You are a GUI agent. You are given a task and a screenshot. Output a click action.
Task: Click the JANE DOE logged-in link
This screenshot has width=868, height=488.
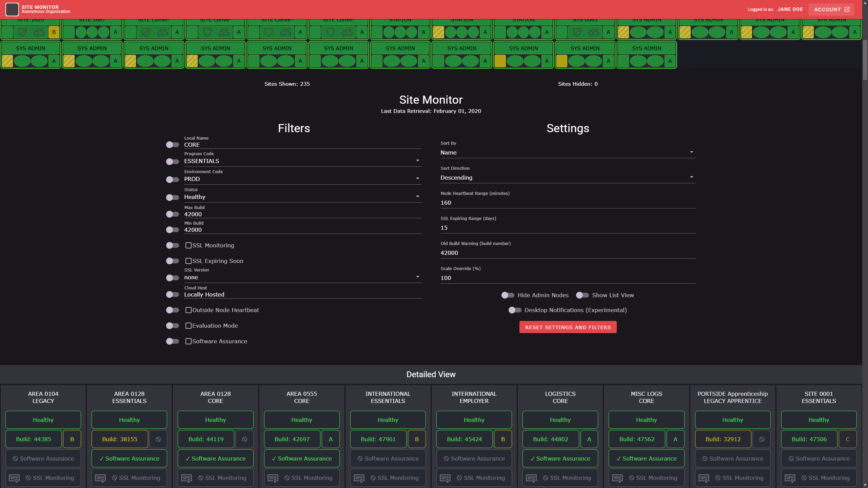(790, 9)
